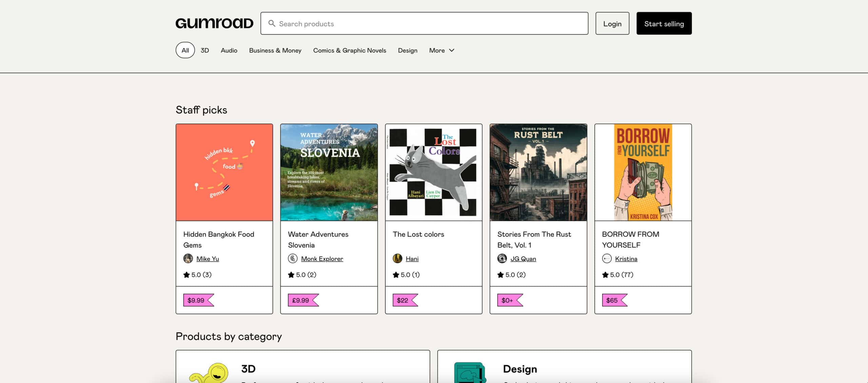Click the Start selling button
868x383 pixels.
(x=664, y=23)
